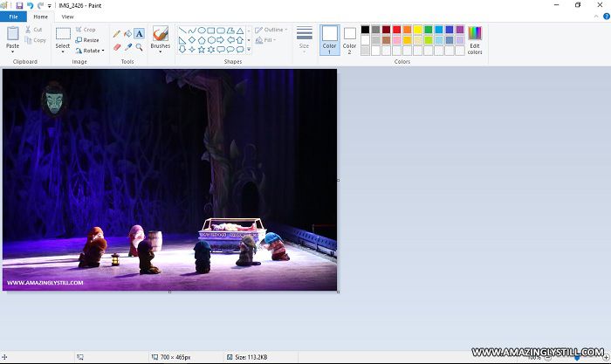Open the shape Fill dropdown
Viewport: 611px width, 364px height.
point(265,40)
